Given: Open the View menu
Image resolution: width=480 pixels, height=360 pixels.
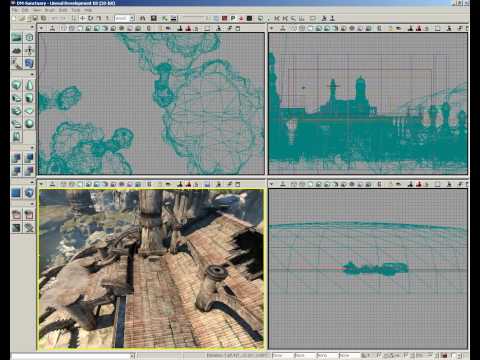Looking at the screenshot, I should pyautogui.click(x=37, y=10).
